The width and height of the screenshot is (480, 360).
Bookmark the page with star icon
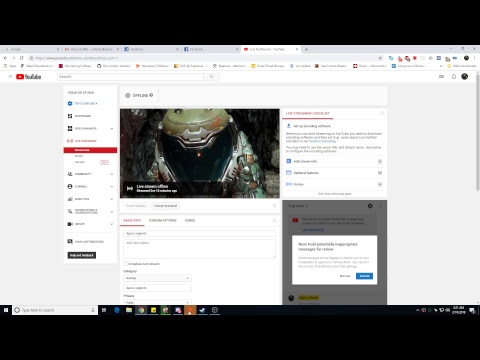(x=380, y=58)
